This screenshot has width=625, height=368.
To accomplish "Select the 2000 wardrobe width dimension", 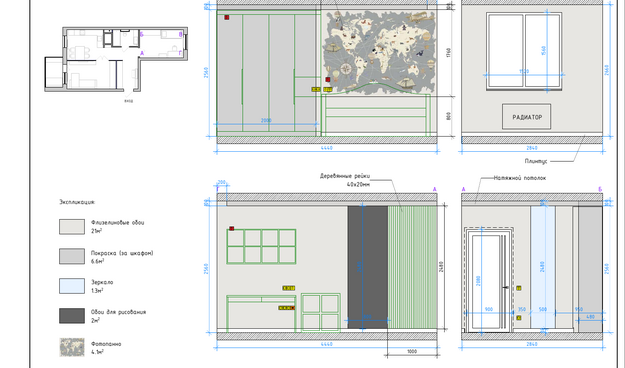I will click(266, 121).
